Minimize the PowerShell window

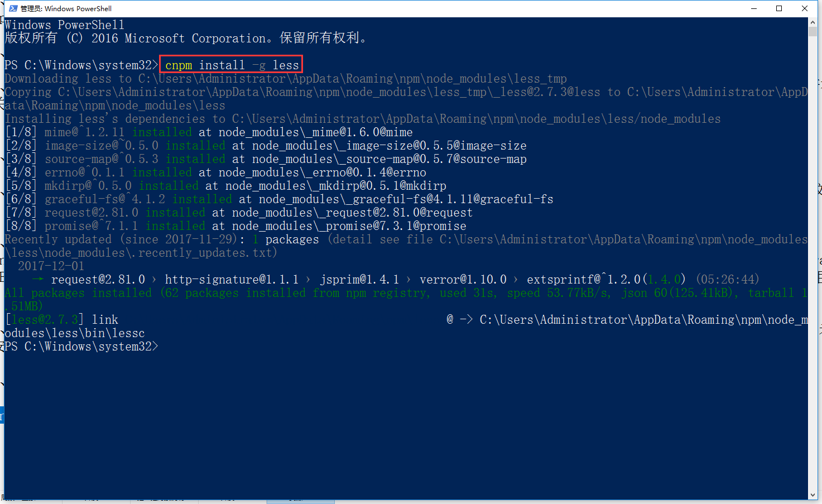point(754,8)
